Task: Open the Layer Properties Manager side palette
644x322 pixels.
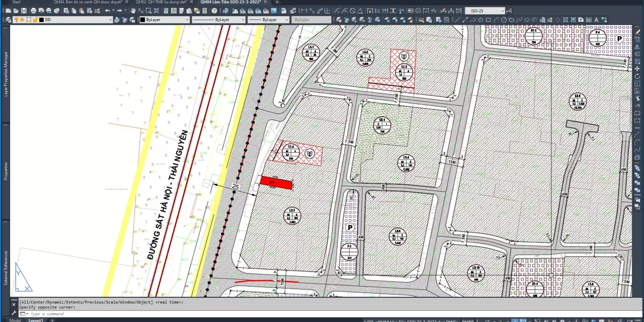Action: click(x=6, y=74)
